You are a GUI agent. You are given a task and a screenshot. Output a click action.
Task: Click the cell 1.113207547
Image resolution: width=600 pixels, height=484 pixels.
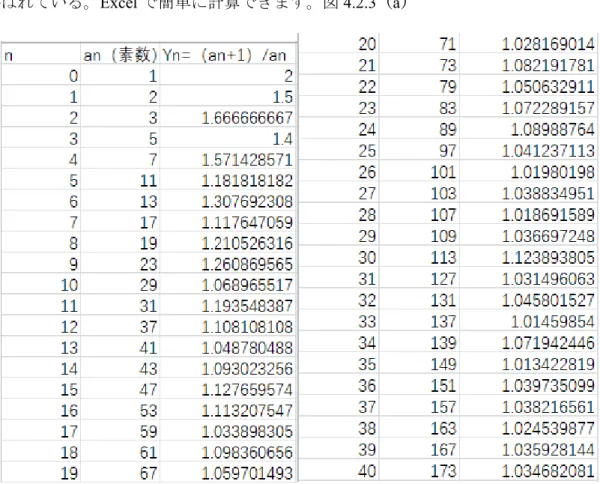(x=228, y=410)
